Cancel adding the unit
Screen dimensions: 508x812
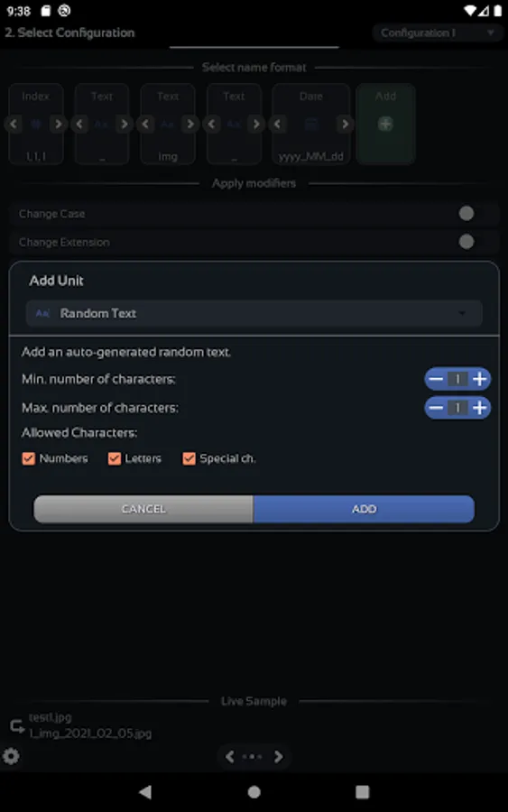pos(143,509)
